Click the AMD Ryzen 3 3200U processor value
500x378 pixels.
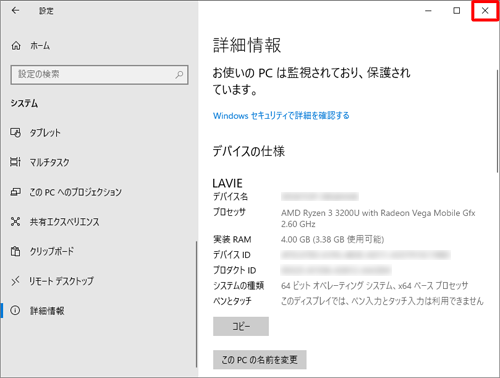click(378, 218)
